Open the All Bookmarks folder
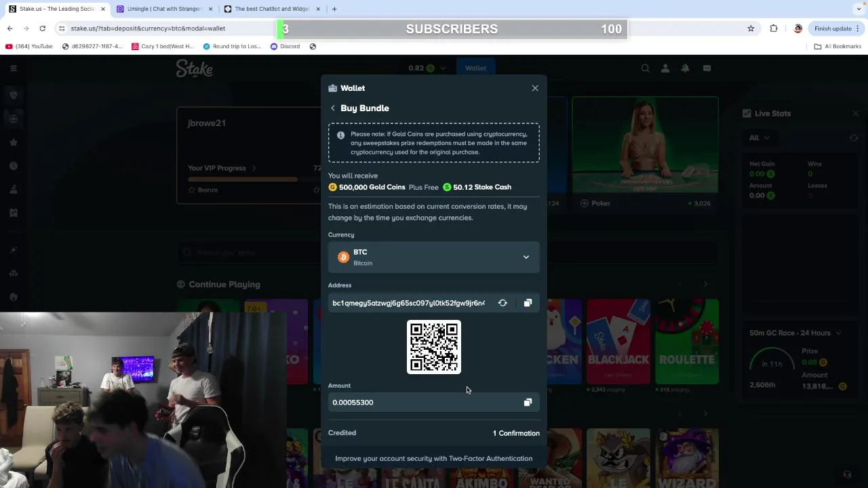The width and height of the screenshot is (868, 488). tap(837, 47)
